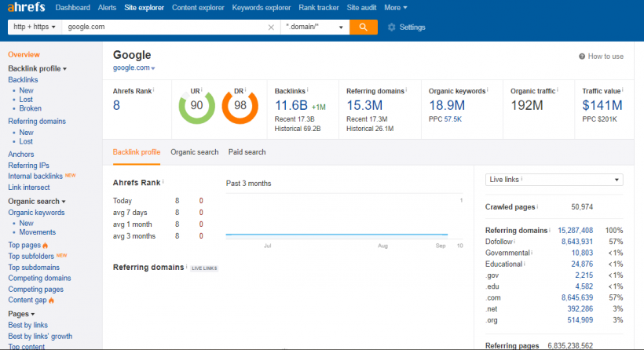Open Competing domains in the sidebar
The image size is (644, 350).
39,278
